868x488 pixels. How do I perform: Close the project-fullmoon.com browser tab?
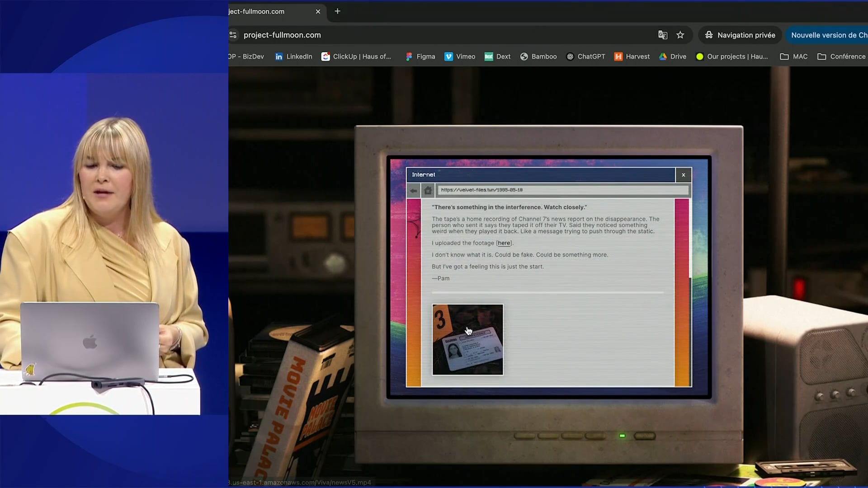click(x=318, y=11)
